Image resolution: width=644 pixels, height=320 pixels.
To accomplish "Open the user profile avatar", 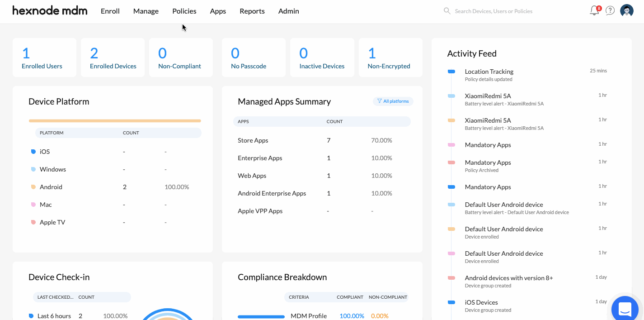I will (627, 11).
